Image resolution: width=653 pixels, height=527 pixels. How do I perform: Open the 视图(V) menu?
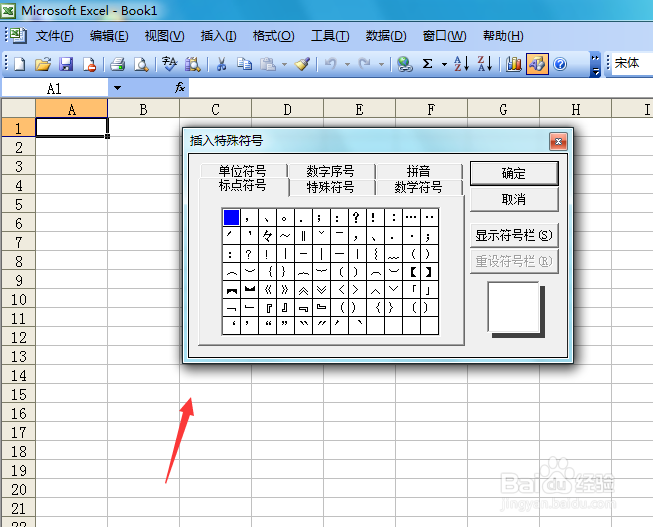[x=164, y=36]
